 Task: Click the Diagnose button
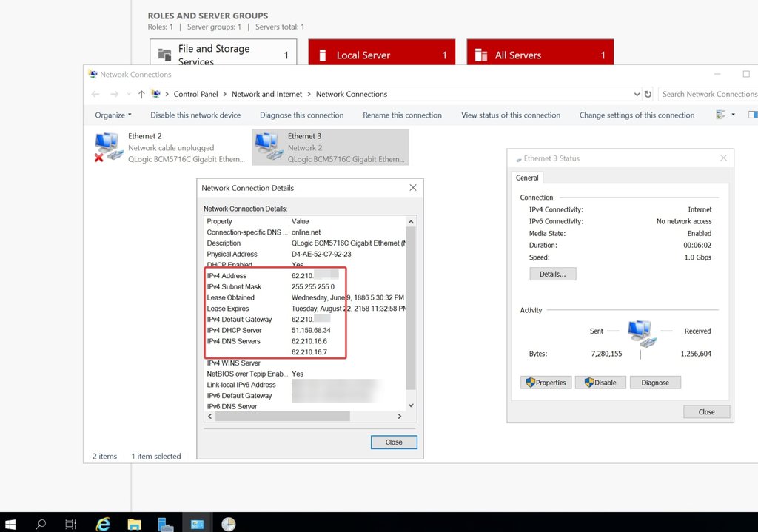pos(655,383)
